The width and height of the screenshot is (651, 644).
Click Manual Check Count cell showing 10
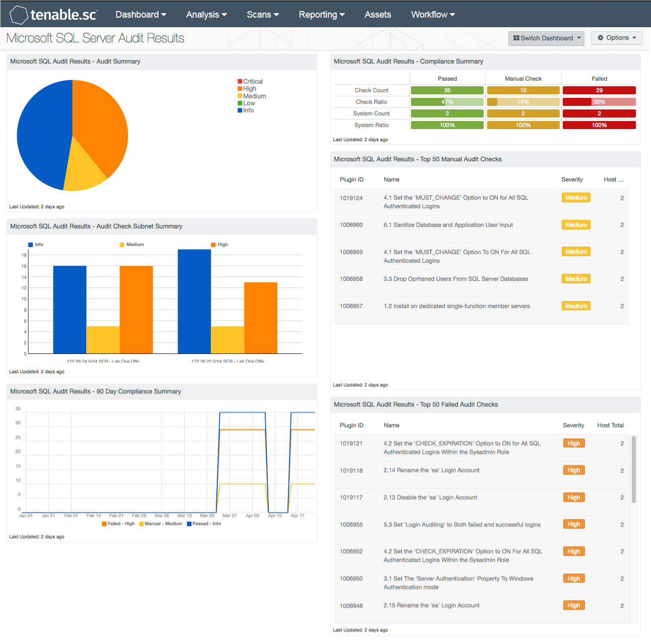523,90
